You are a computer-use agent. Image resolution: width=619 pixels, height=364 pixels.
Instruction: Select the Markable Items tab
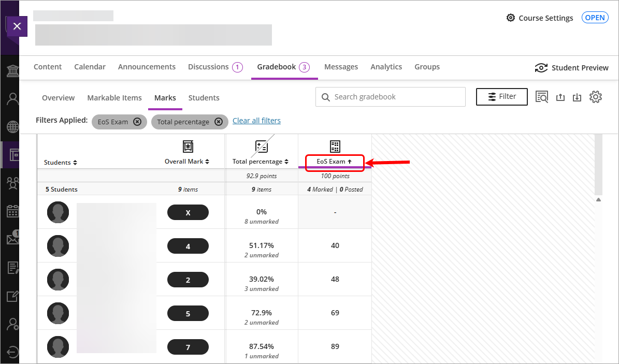point(114,98)
